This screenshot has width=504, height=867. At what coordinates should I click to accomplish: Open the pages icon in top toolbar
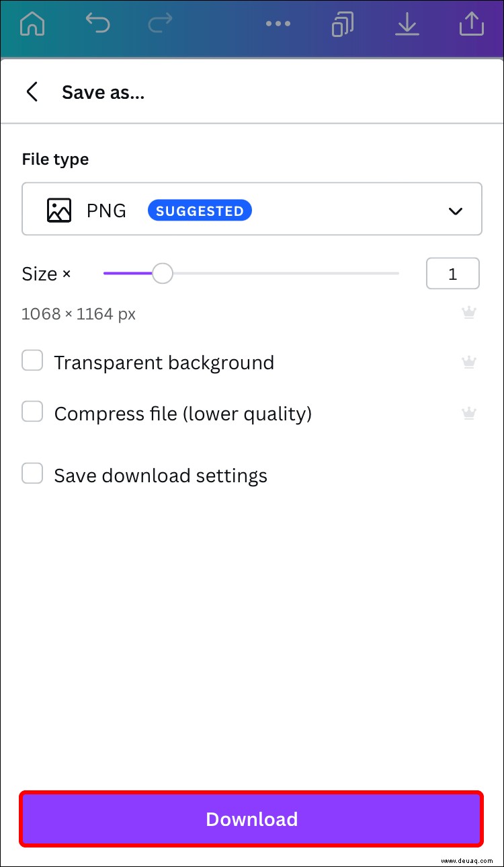click(343, 25)
